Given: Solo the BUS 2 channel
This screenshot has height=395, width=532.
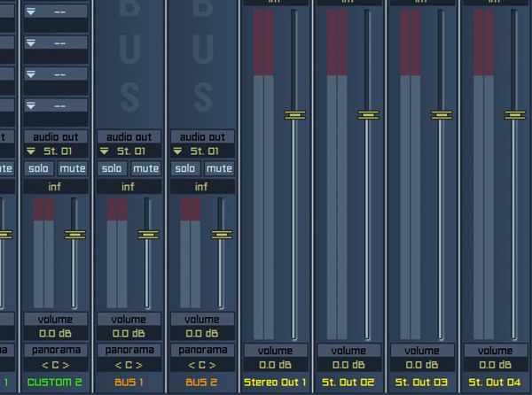Looking at the screenshot, I should [x=185, y=168].
